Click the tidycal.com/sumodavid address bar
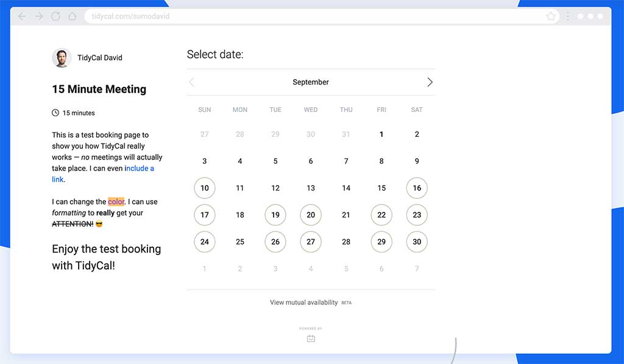Image resolution: width=624 pixels, height=364 pixels. coord(322,16)
